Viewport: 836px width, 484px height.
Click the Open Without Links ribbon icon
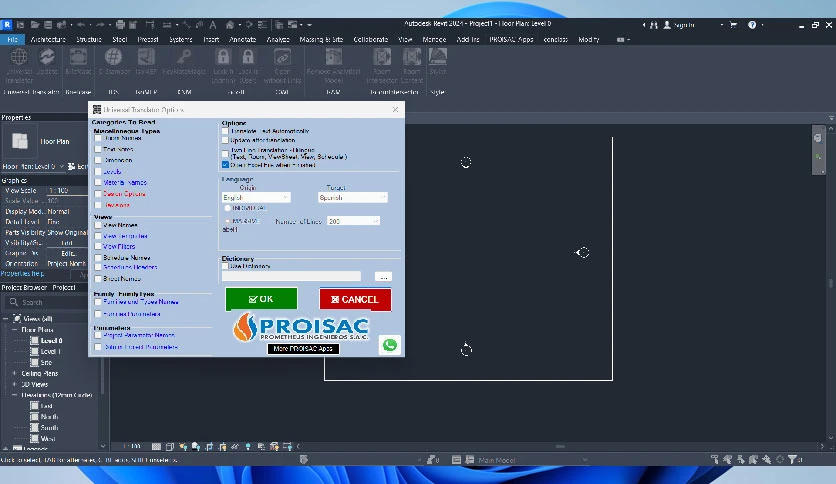[282, 57]
